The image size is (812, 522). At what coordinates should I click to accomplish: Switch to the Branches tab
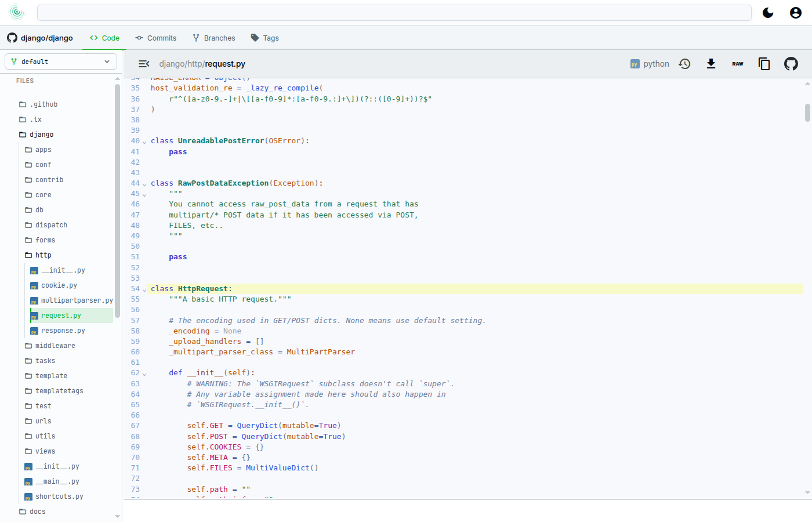tap(213, 38)
